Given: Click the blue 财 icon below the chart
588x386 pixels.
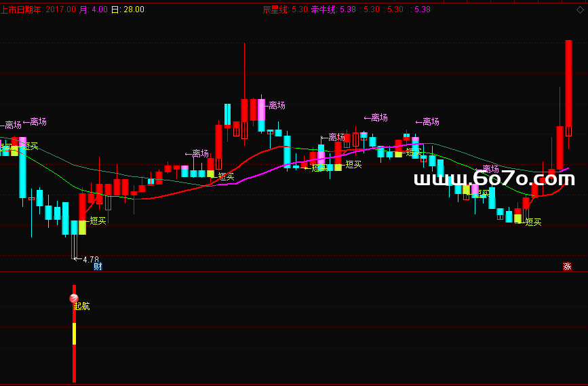Looking at the screenshot, I should tap(98, 267).
